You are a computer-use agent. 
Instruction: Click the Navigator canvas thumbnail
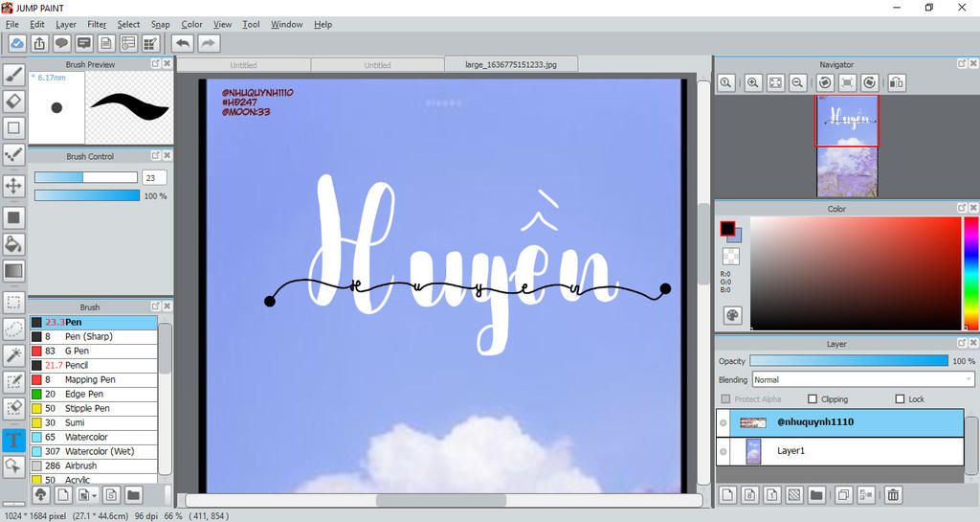(847, 146)
